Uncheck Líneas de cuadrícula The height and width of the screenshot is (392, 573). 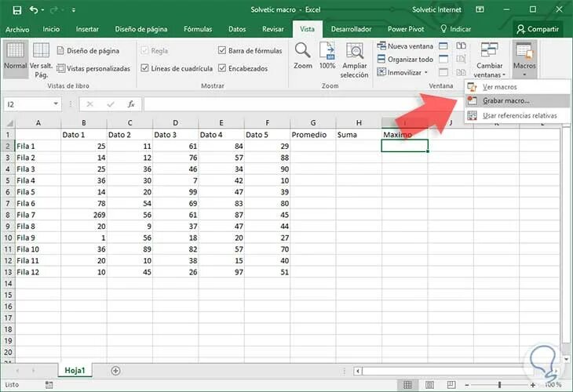177,68
